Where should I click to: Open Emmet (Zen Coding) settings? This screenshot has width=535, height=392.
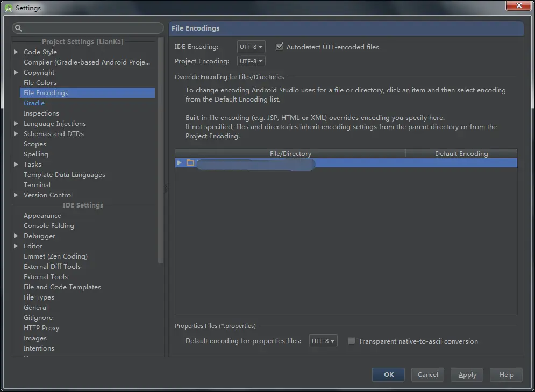click(55, 256)
